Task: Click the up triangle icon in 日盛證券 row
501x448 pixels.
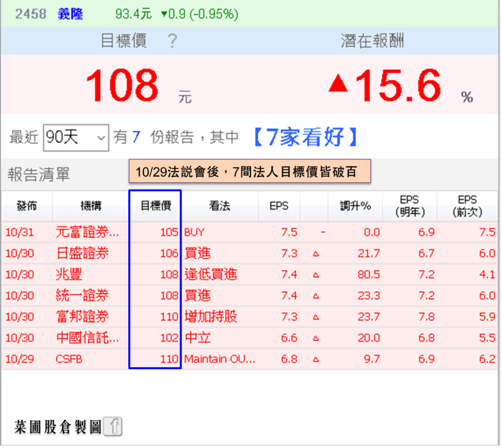Action: (x=316, y=254)
